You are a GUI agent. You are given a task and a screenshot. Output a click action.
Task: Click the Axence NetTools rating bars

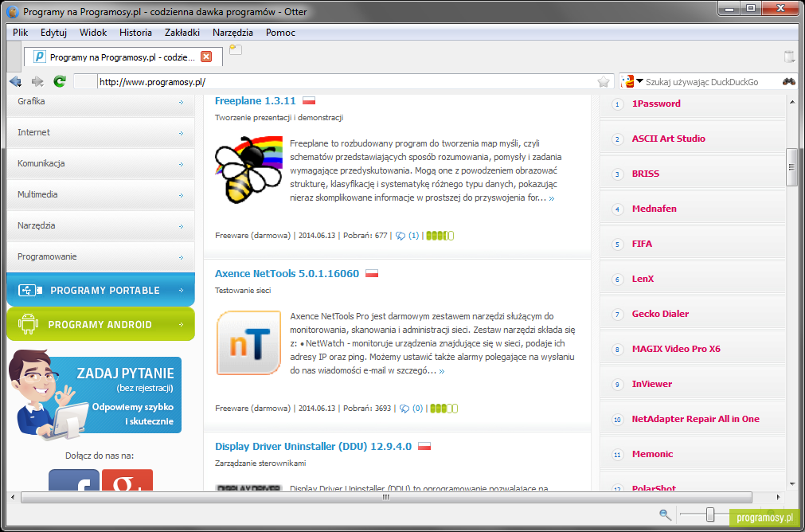[444, 409]
